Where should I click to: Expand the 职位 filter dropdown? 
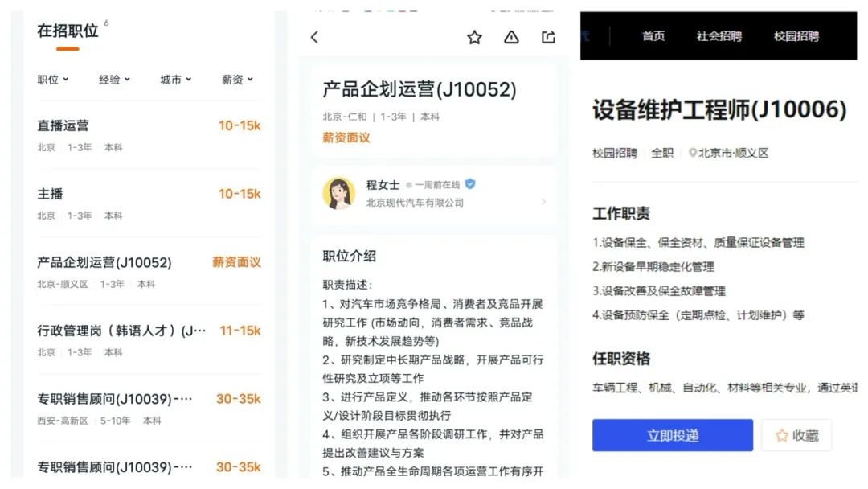click(x=53, y=80)
